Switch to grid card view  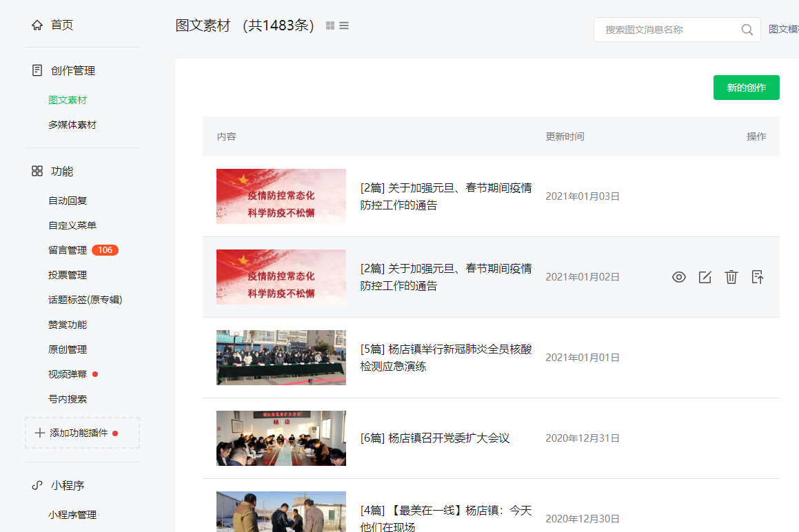tap(330, 25)
